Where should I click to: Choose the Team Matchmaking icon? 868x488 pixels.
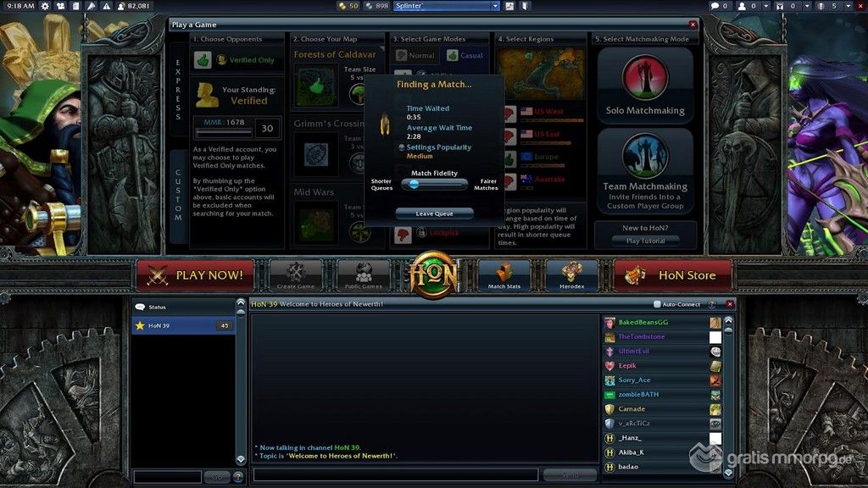pos(645,155)
